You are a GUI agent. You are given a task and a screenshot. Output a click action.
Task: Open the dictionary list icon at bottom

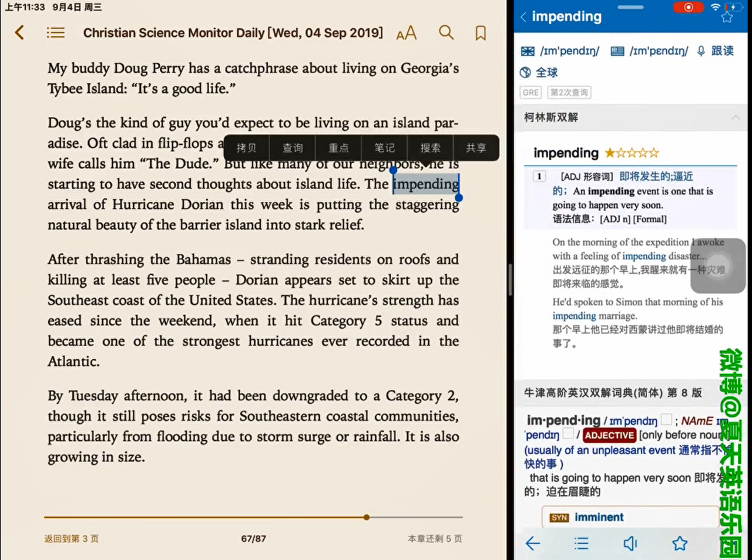(x=582, y=544)
